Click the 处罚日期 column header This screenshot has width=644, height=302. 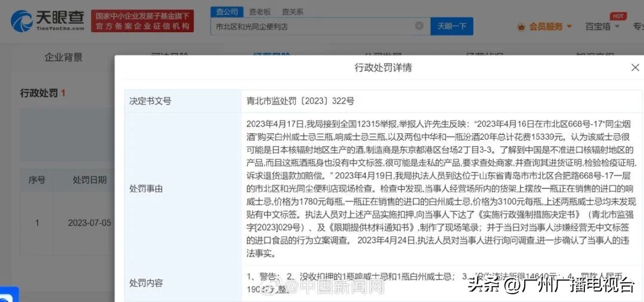[x=89, y=180]
